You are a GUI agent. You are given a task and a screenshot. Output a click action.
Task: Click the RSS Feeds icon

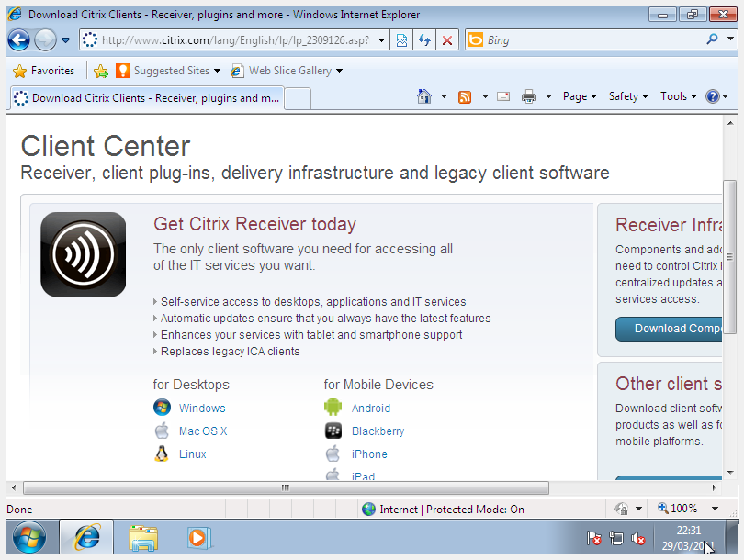pyautogui.click(x=465, y=96)
